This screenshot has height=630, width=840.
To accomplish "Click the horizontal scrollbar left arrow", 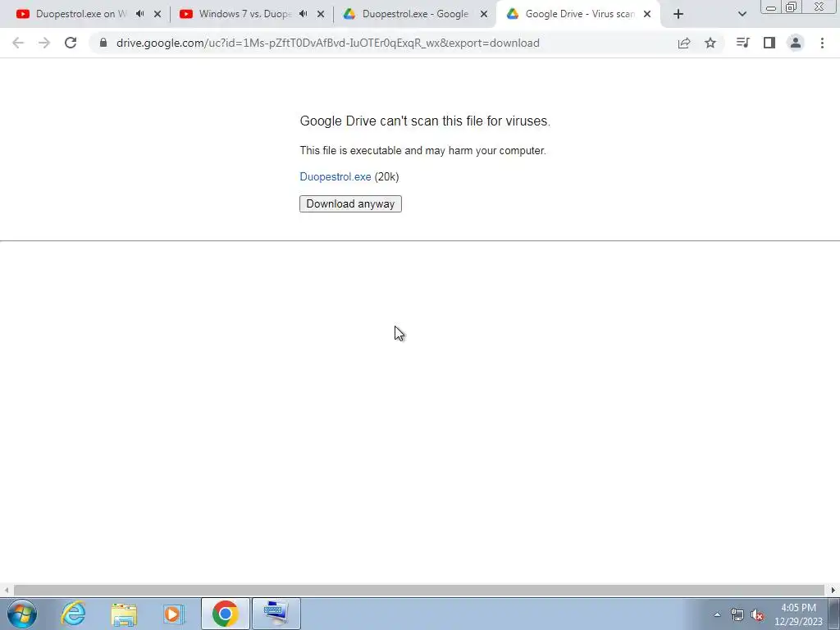I will coord(6,591).
